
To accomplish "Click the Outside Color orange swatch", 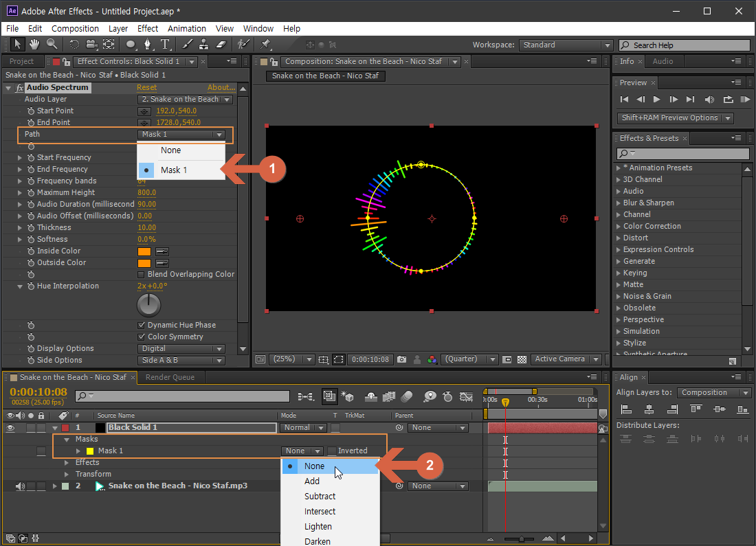I will 144,263.
